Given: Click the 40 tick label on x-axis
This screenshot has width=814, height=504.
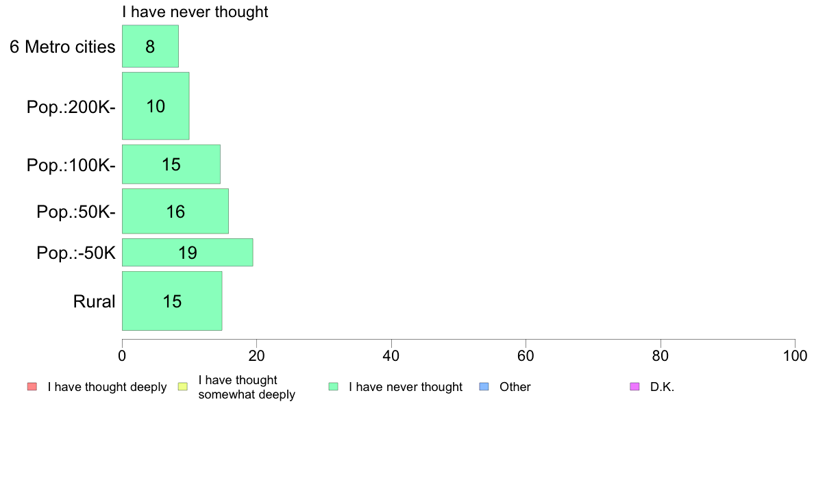Looking at the screenshot, I should (x=391, y=355).
